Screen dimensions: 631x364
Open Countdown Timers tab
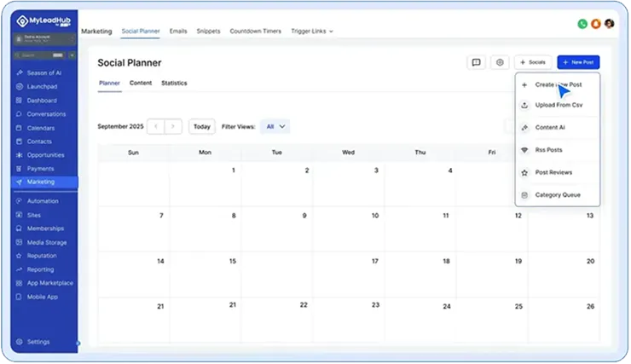click(256, 31)
